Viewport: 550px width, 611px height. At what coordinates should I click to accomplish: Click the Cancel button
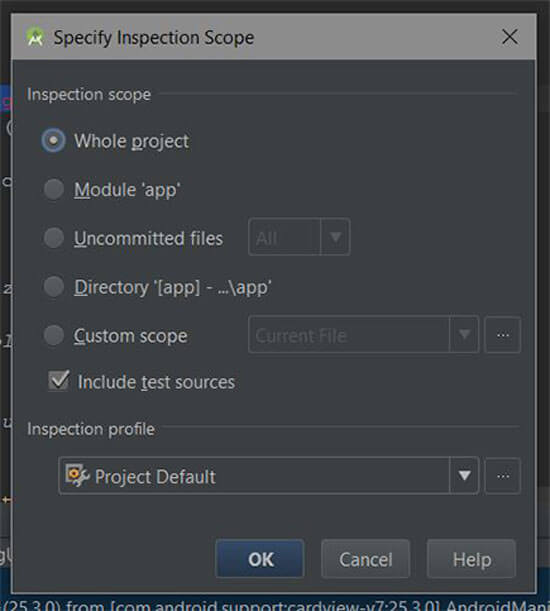(x=365, y=559)
